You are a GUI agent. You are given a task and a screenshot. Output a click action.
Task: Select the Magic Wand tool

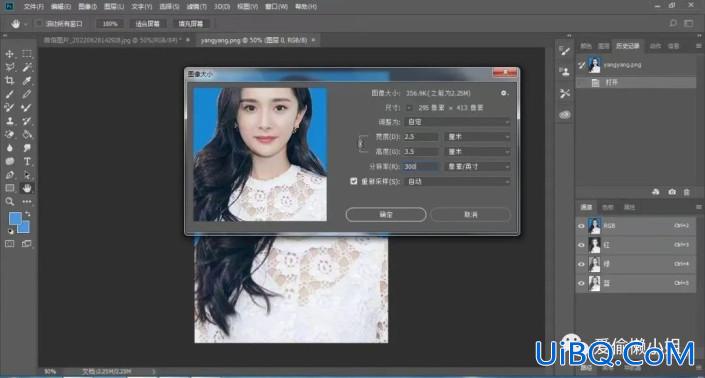tap(27, 67)
